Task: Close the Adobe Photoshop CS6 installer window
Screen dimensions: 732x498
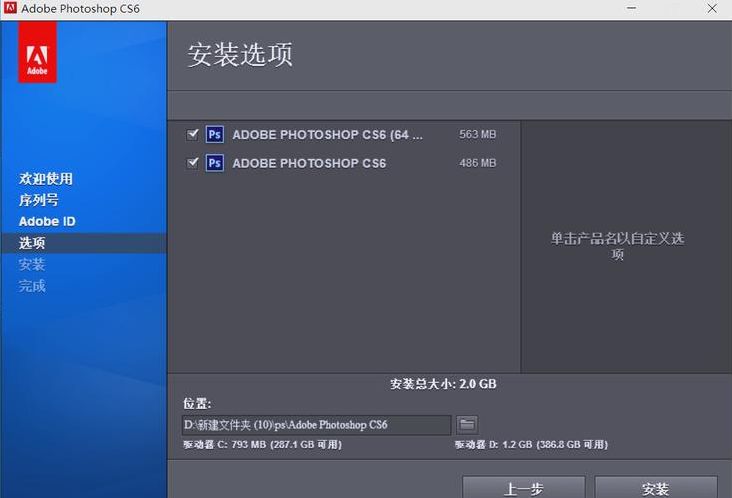Action: [712, 8]
